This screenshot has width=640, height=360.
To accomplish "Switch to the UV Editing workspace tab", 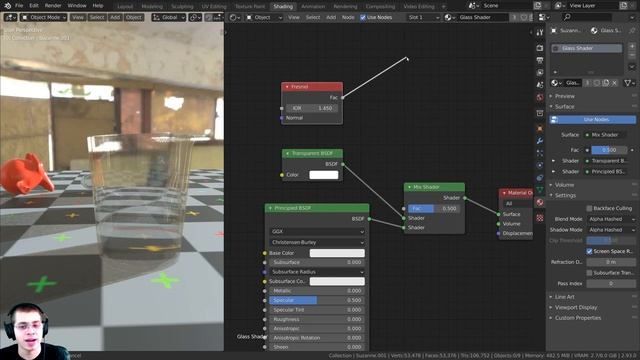I will click(x=214, y=7).
